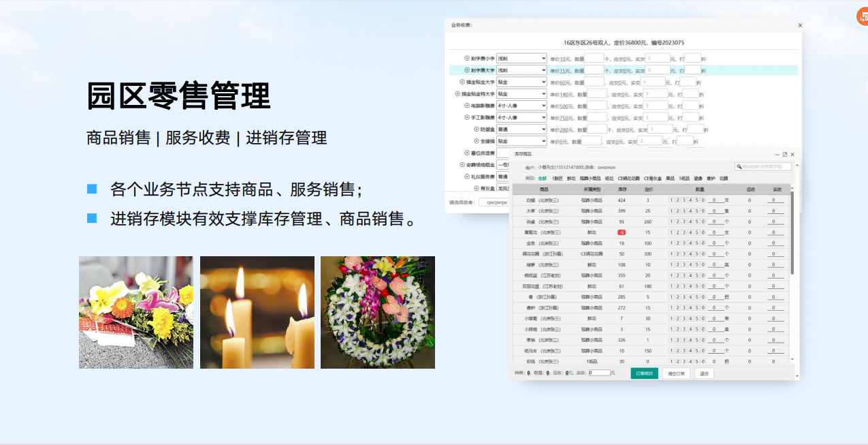Click the burning candles photo thumbnail

point(257,312)
